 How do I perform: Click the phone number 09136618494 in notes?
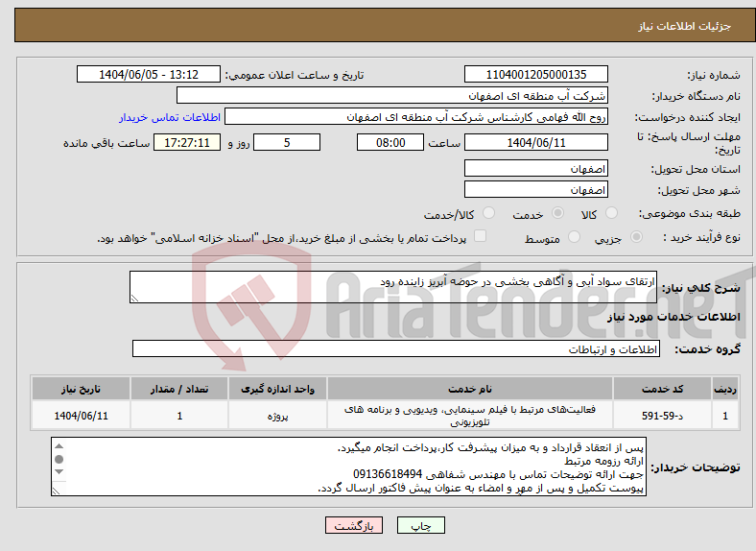pyautogui.click(x=388, y=474)
